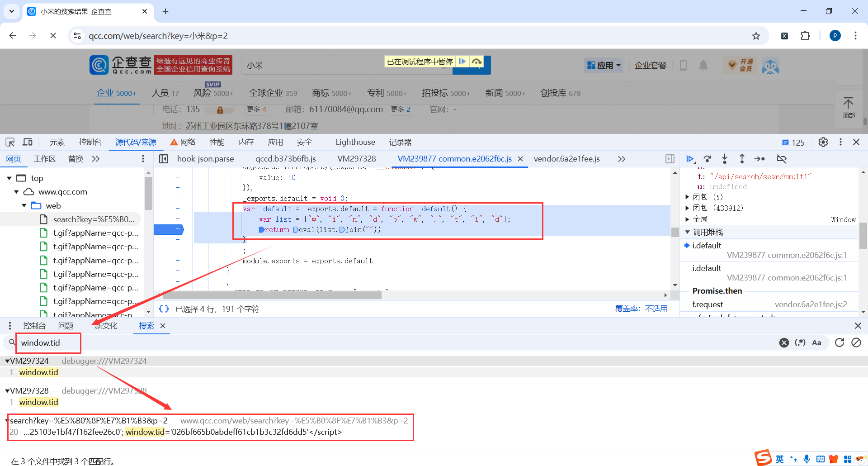Image resolution: width=868 pixels, height=466 pixels.
Task: Open the Lighthouse panel
Action: point(355,142)
